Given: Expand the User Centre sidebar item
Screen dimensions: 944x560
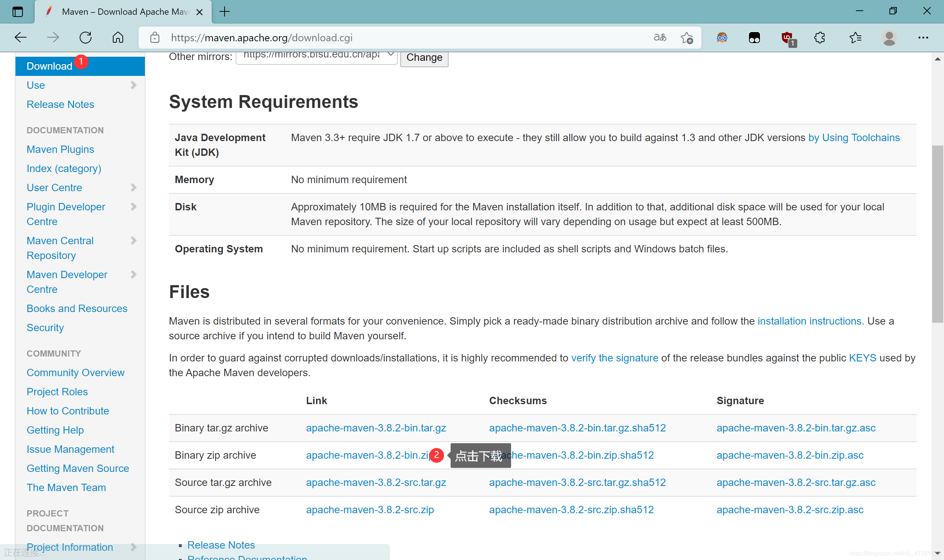Looking at the screenshot, I should coord(134,187).
